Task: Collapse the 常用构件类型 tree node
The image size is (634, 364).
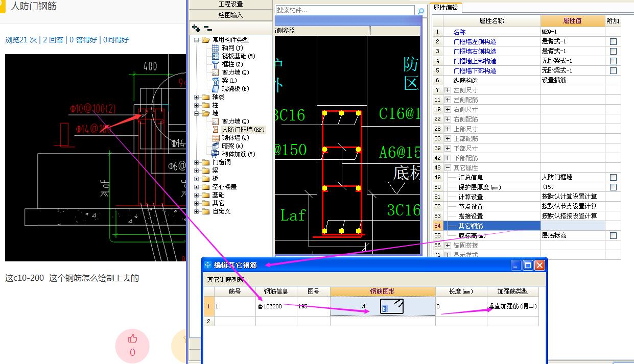Action: [x=197, y=40]
